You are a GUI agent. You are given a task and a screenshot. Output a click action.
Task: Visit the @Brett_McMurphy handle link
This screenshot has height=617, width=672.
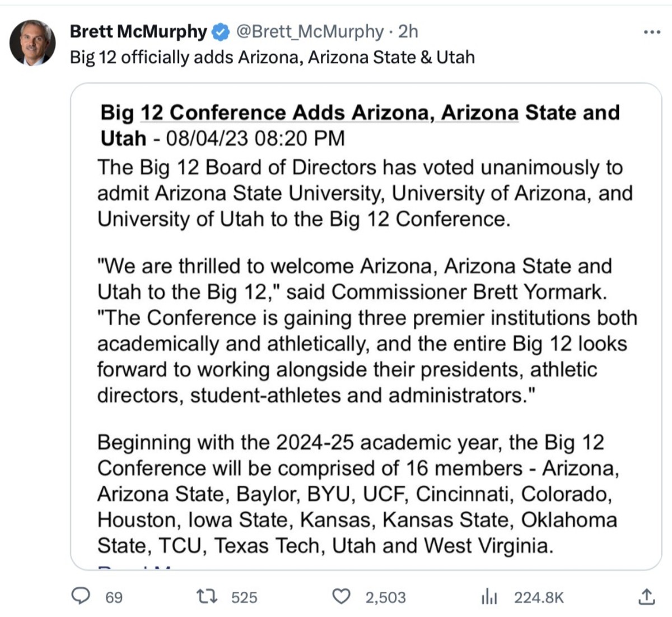(310, 31)
